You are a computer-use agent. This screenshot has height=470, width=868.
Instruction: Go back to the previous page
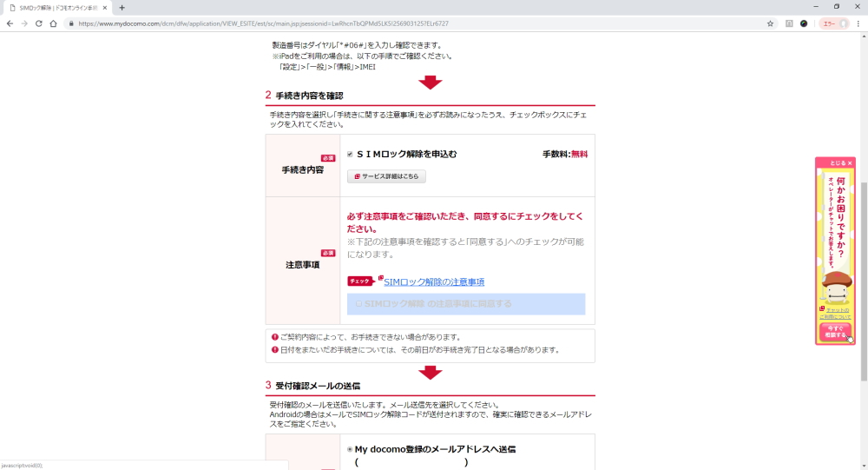pyautogui.click(x=10, y=23)
